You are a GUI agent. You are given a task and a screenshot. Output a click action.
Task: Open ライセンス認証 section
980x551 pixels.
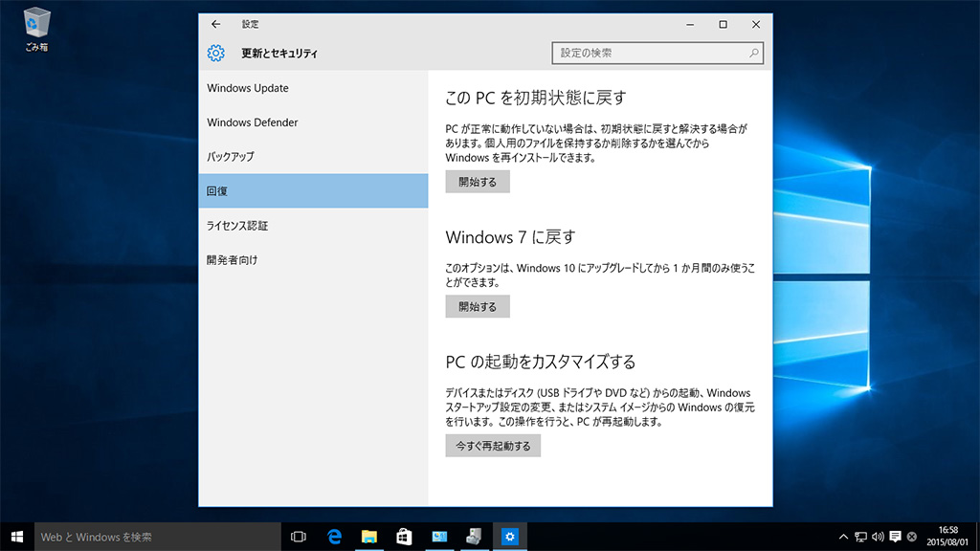(x=313, y=226)
